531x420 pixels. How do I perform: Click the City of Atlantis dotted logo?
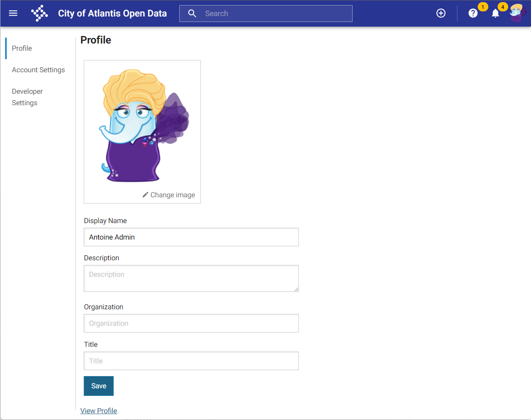click(39, 13)
